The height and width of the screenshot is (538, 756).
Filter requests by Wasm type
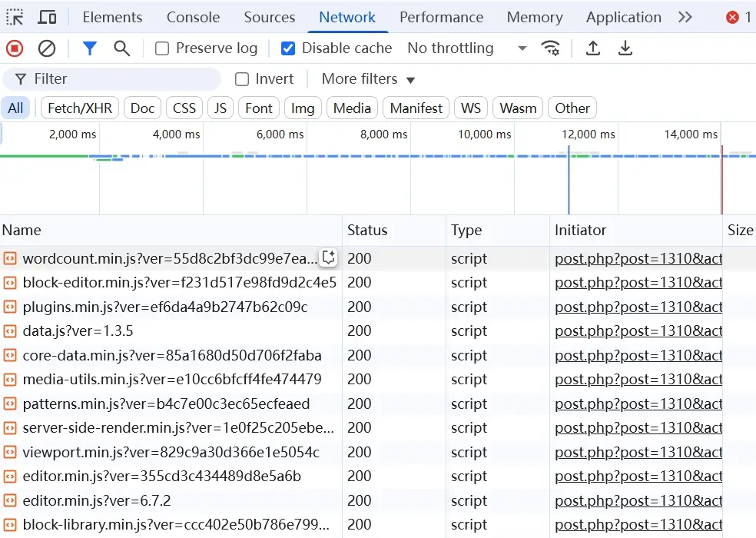[518, 108]
